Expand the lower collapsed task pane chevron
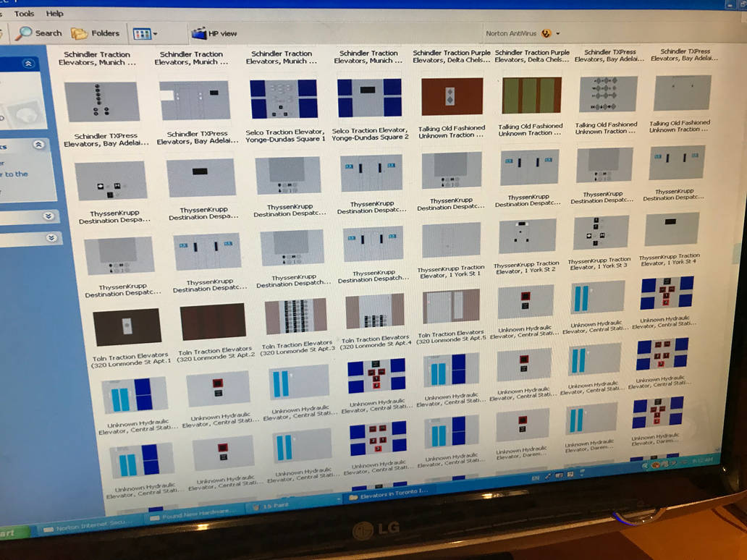Viewport: 747px width, 560px height. pos(51,237)
